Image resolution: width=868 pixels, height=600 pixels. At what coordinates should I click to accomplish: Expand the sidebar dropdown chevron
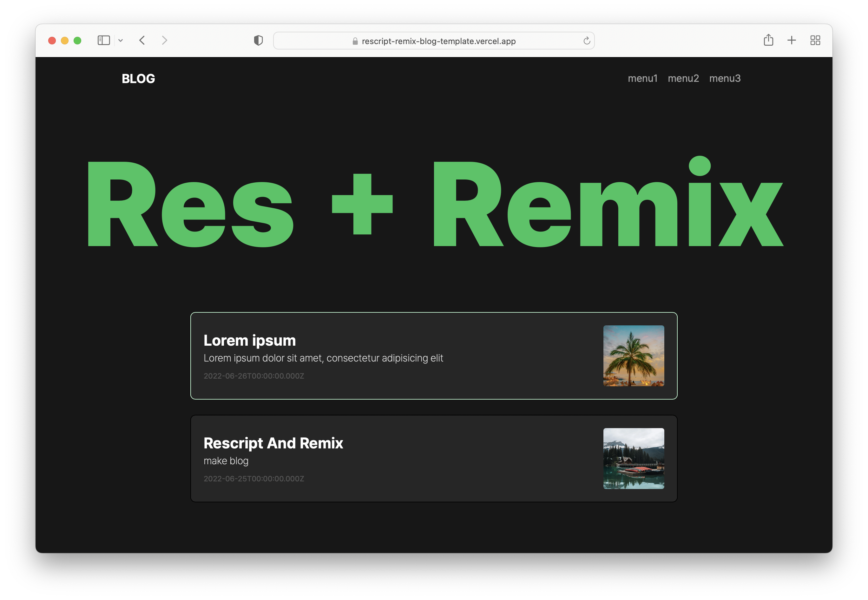click(x=121, y=41)
